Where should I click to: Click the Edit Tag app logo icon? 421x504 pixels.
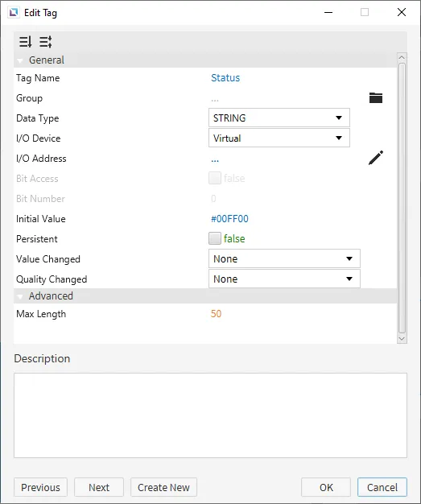pyautogui.click(x=14, y=13)
